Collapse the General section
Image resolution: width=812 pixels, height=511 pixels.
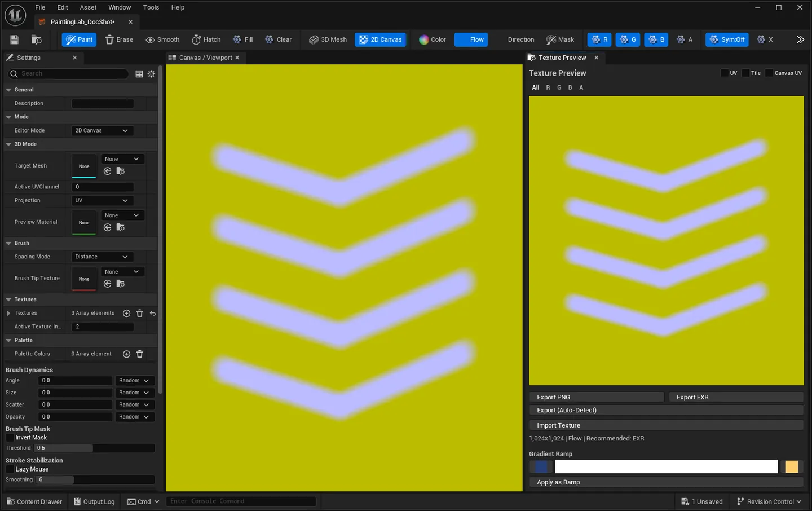[x=8, y=90]
